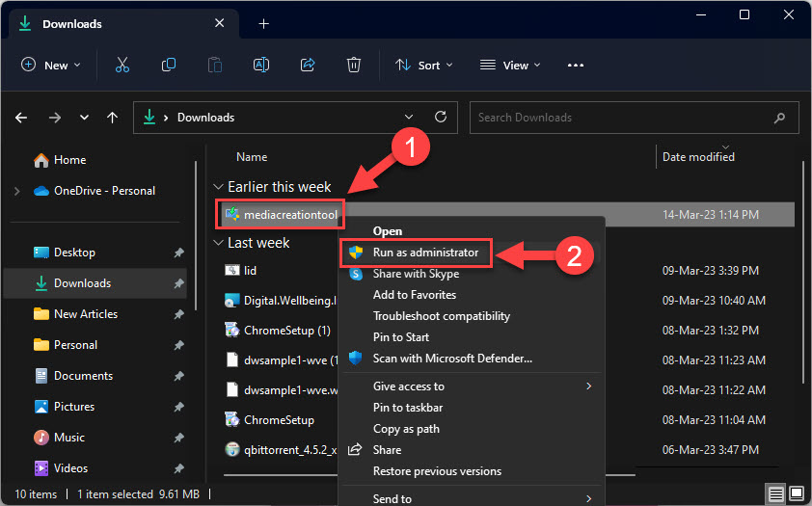Click the Cut scissors icon
The height and width of the screenshot is (506, 812).
pyautogui.click(x=122, y=66)
